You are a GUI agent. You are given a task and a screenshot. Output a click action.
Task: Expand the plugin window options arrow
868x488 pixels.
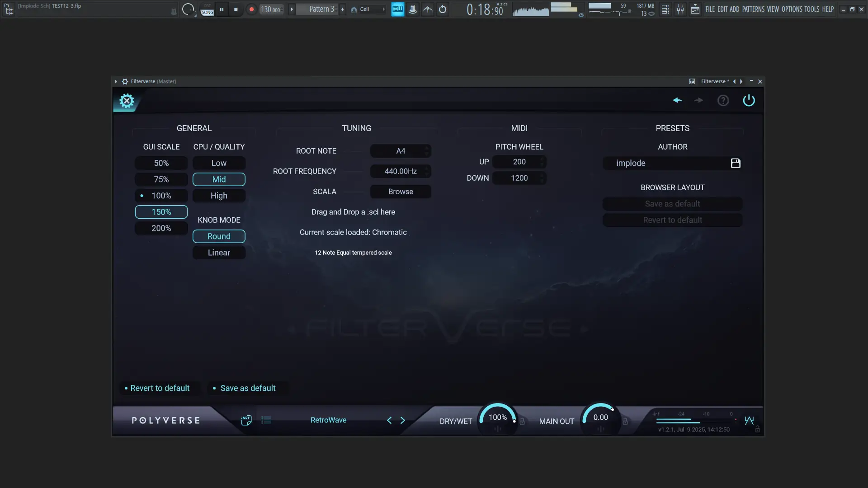click(116, 81)
